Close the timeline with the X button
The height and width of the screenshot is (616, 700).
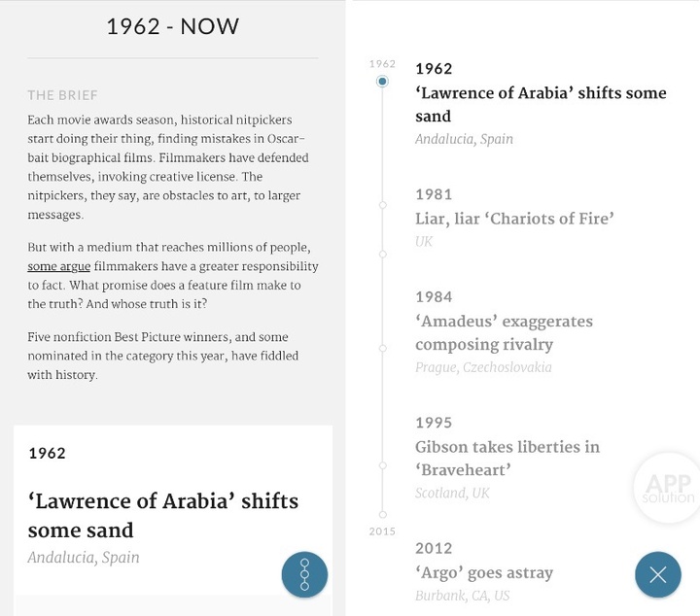pos(658,575)
